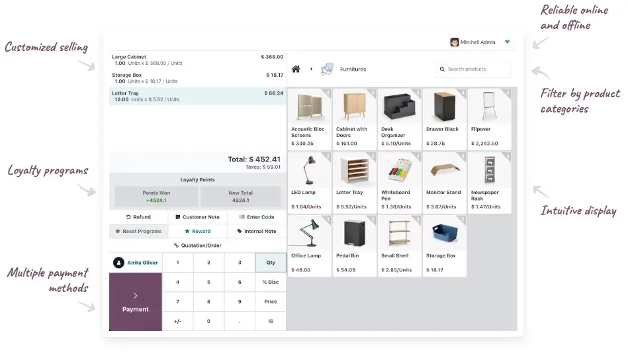This screenshot has height=364, width=628.
Task: Switch numpad to Price mode
Action: [270, 302]
